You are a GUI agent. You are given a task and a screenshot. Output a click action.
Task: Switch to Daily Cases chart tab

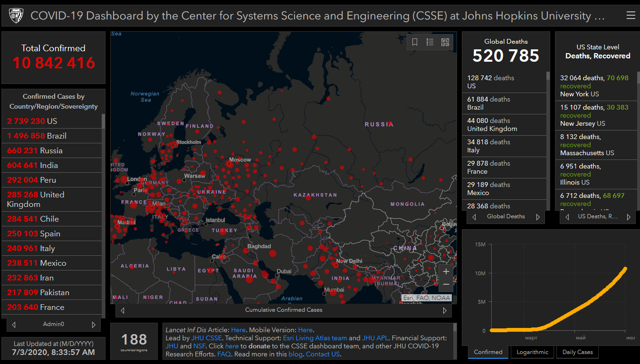point(577,352)
